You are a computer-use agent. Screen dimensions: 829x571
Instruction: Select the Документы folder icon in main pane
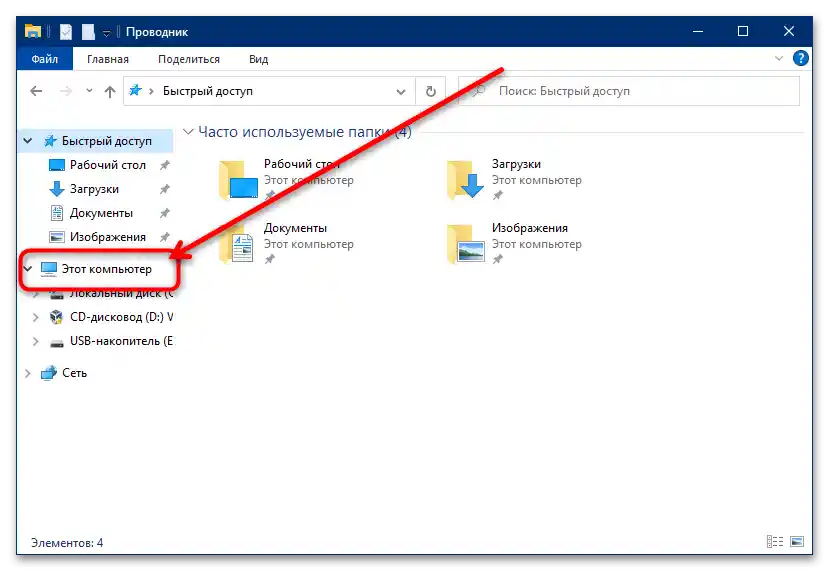point(236,244)
